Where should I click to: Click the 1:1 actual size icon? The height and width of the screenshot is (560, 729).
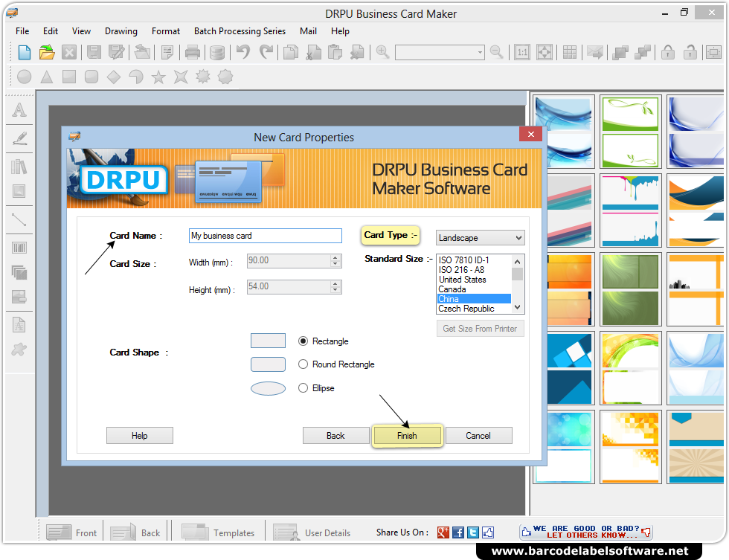coord(522,53)
